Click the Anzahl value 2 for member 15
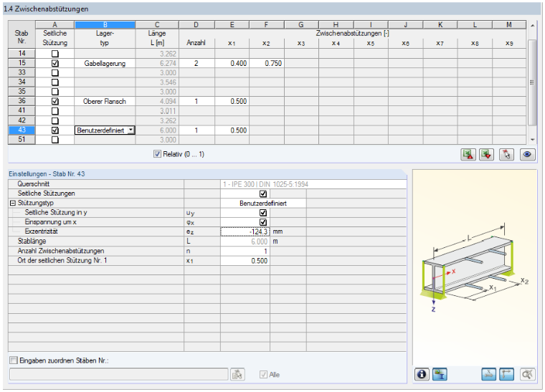The width and height of the screenshot is (545, 392). (196, 64)
